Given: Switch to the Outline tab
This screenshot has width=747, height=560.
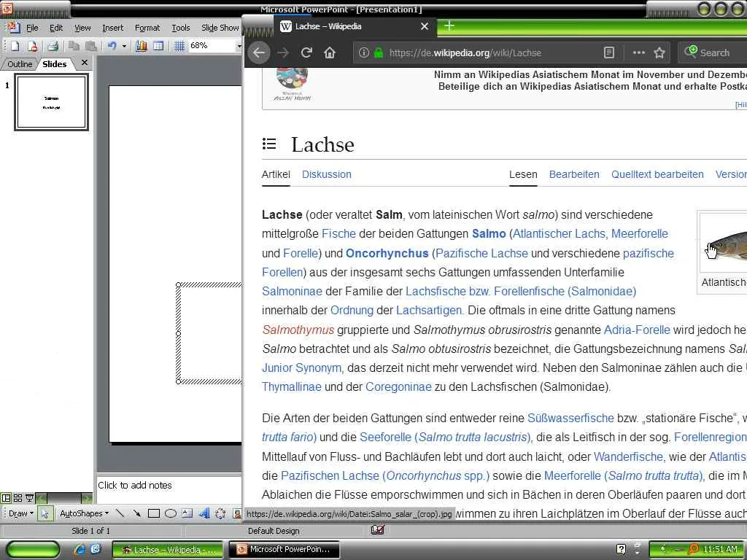Looking at the screenshot, I should tap(20, 64).
